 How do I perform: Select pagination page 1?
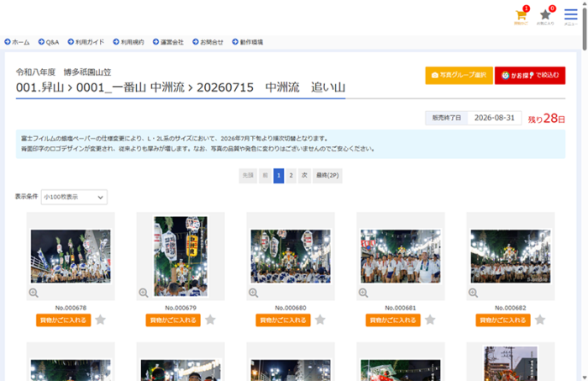[x=279, y=176]
